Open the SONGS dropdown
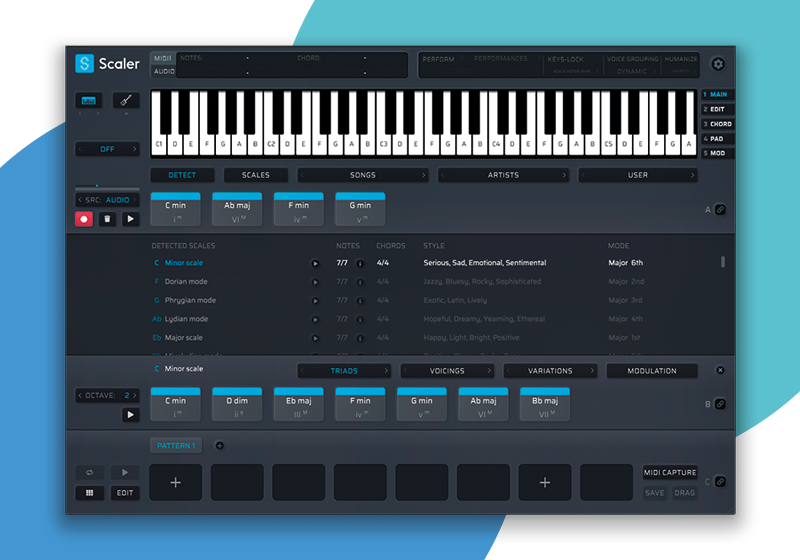 (363, 175)
